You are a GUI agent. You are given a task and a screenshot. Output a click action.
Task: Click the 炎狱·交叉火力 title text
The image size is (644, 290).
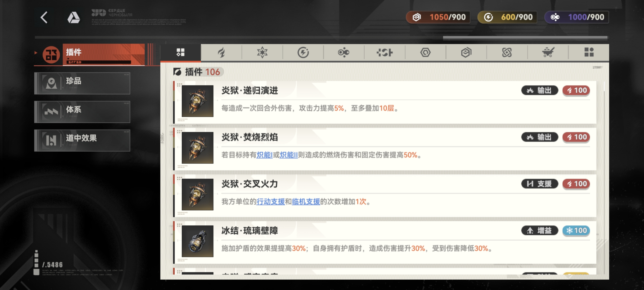point(250,184)
